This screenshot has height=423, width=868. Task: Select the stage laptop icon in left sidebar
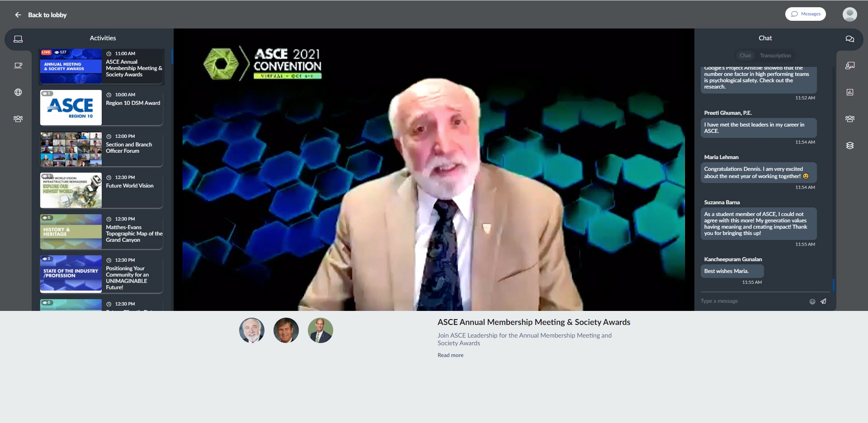click(18, 39)
